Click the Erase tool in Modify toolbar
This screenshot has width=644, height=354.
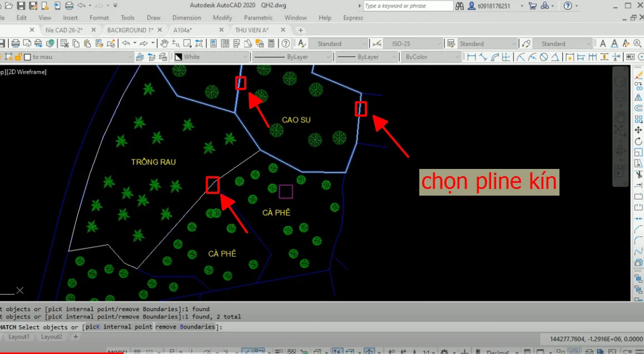tap(638, 75)
